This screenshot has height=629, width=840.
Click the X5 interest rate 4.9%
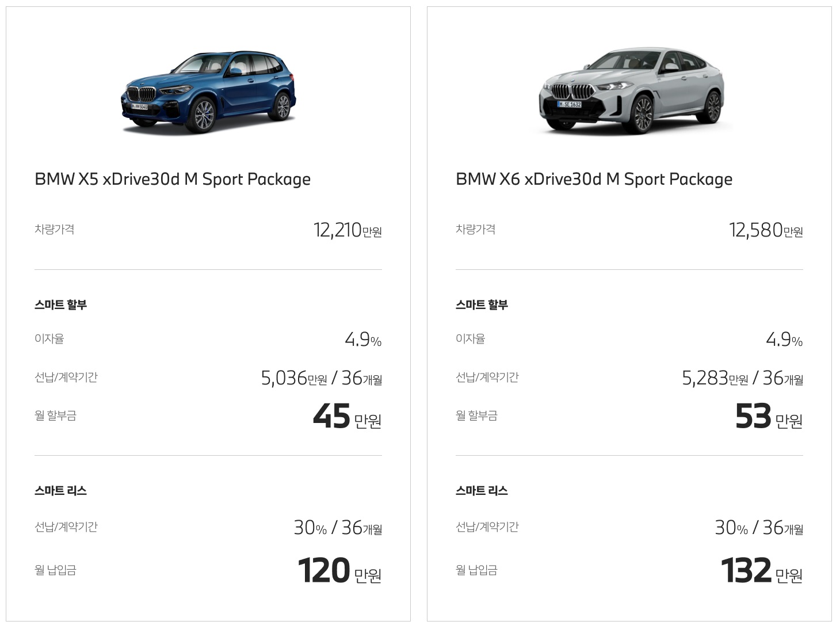363,340
